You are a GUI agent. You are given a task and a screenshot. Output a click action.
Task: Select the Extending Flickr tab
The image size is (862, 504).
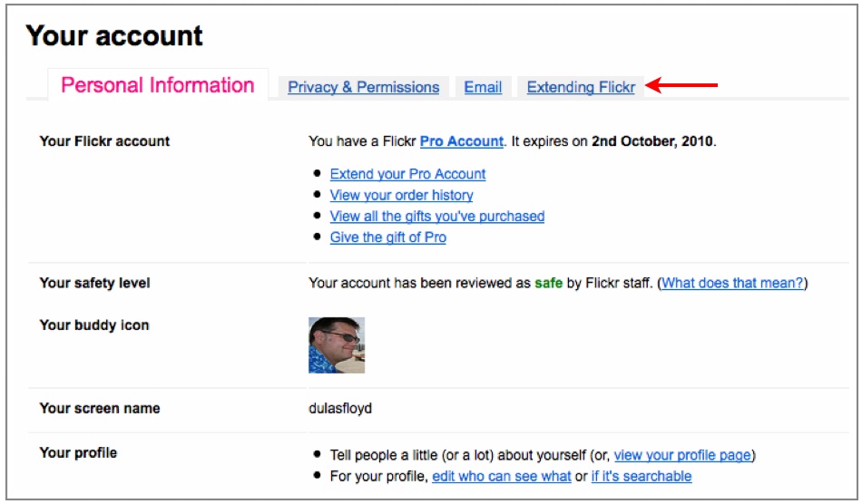coord(581,87)
